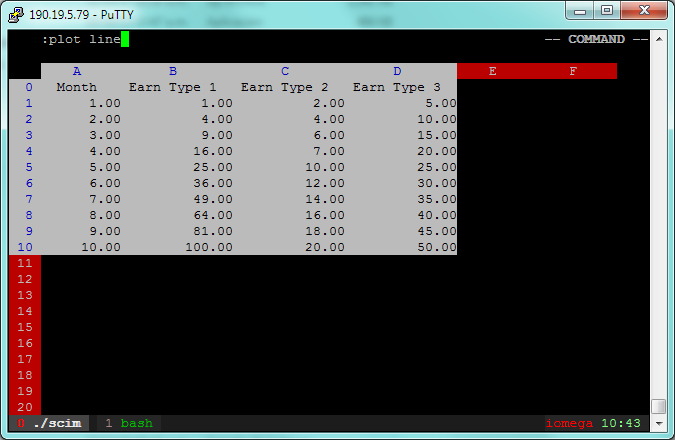Click column header B
Viewport: 675px width, 440px height.
[173, 71]
